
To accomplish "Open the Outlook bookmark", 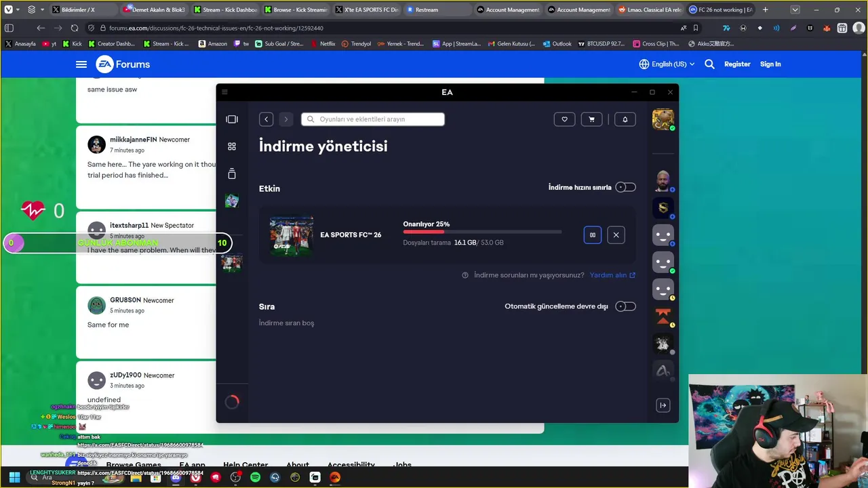I will pos(557,44).
